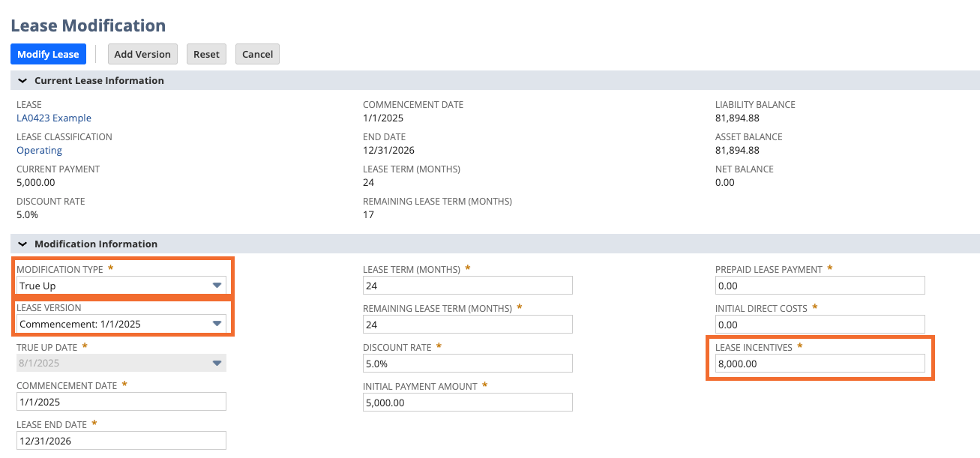Click the Remaining Lease Term input field
Image resolution: width=980 pixels, height=458 pixels.
[467, 324]
